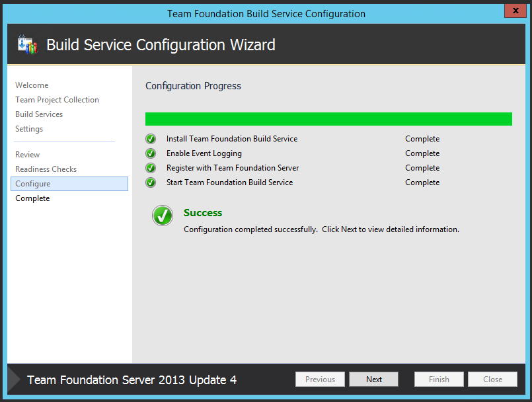Click Complete status for Start Team Foundation Build Service

[422, 182]
